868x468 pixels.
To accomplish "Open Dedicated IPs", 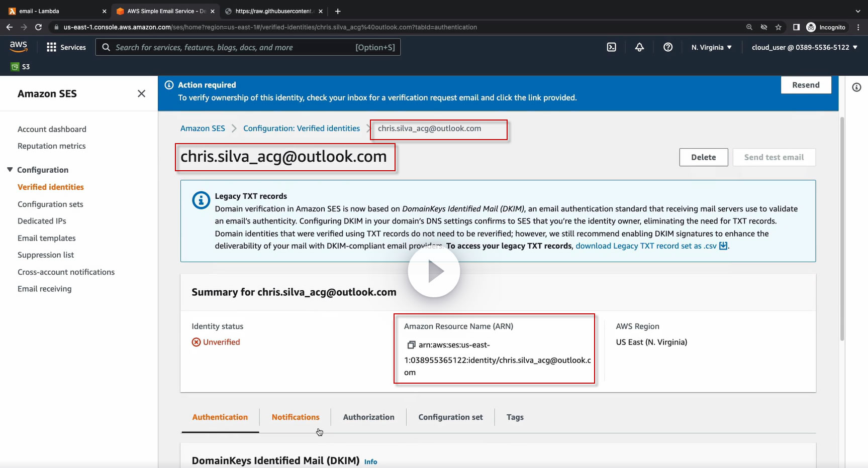I will 42,221.
